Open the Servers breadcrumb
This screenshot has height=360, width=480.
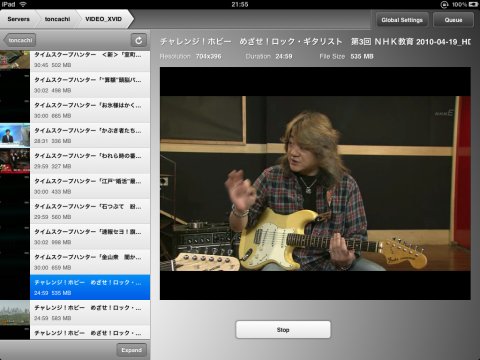click(19, 19)
